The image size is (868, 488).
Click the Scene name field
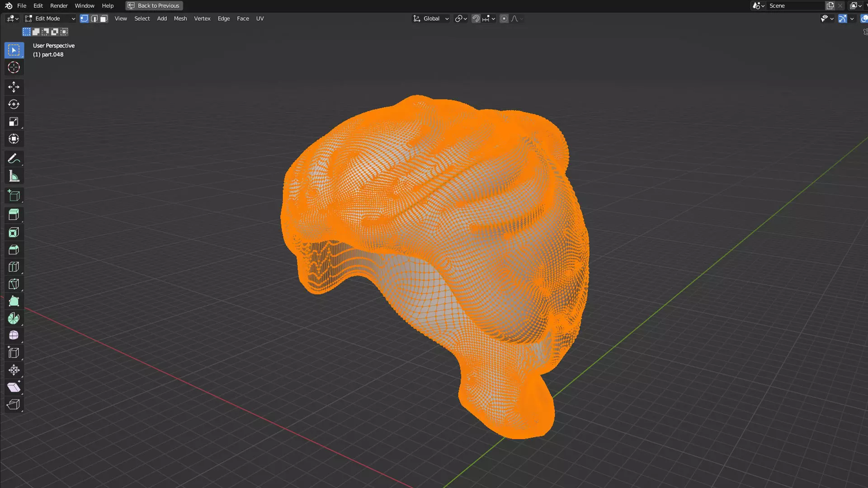pyautogui.click(x=794, y=5)
